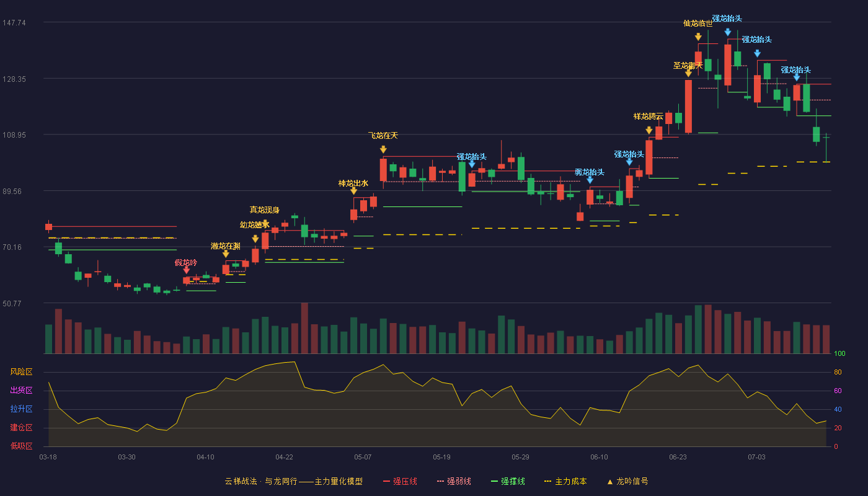
Task: Click the yellow arrow marker below 潜龙在渊
Action: [226, 254]
